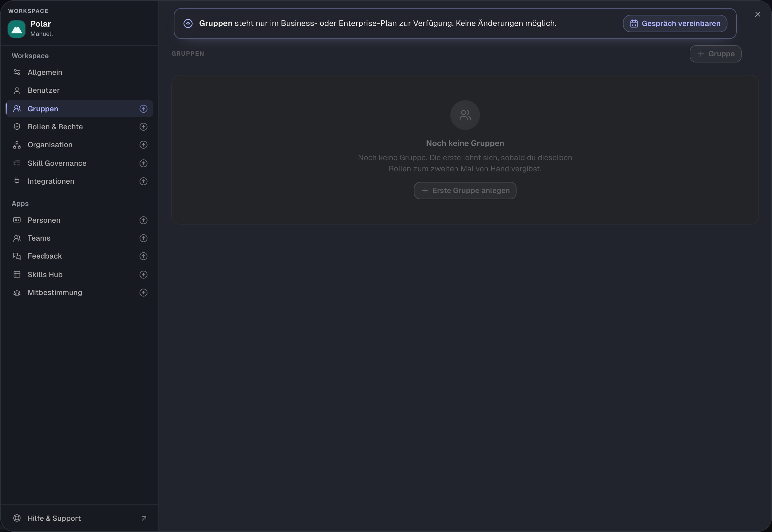Click the upgrade arrow icon beside Rollen & Rechte
772x532 pixels.
(143, 127)
